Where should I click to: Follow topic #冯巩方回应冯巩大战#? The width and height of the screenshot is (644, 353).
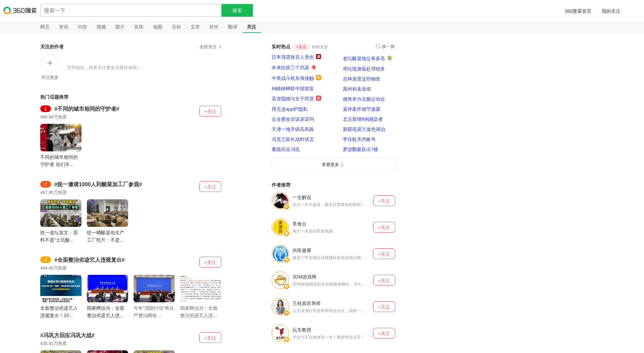[210, 338]
